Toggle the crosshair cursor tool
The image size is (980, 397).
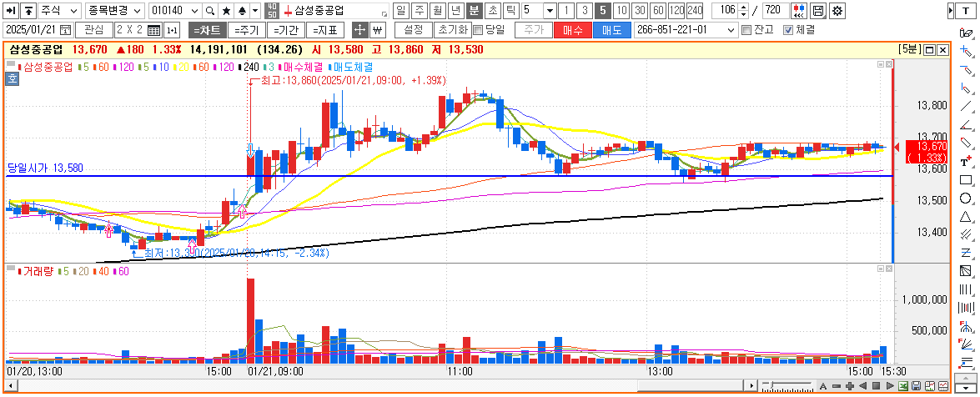tap(359, 30)
